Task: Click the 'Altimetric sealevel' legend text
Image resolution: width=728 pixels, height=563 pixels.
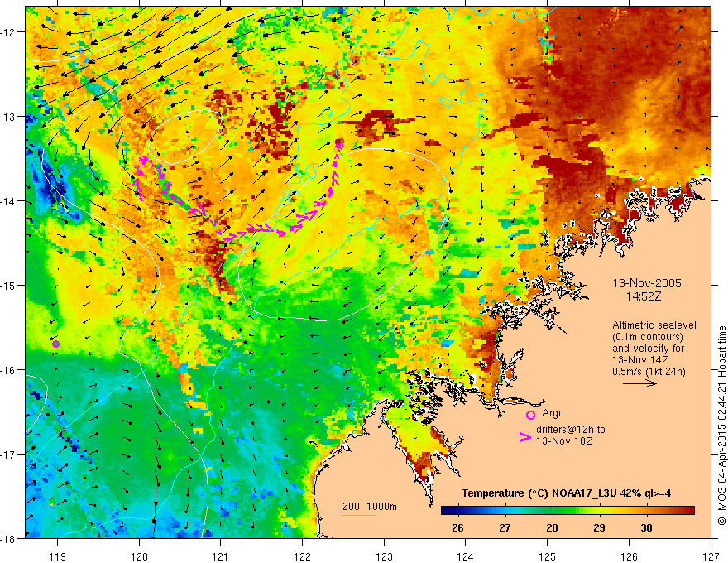Action: pos(654,325)
